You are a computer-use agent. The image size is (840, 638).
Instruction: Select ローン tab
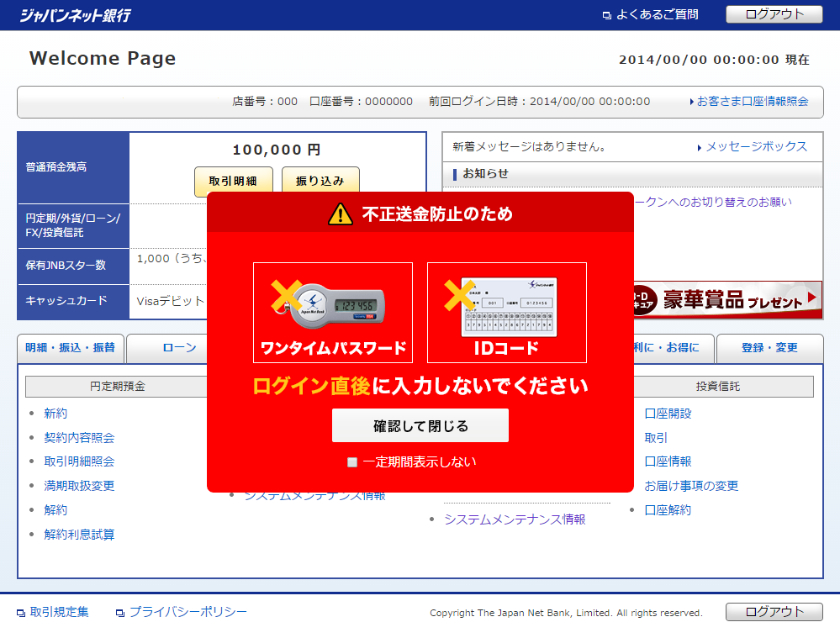point(179,348)
